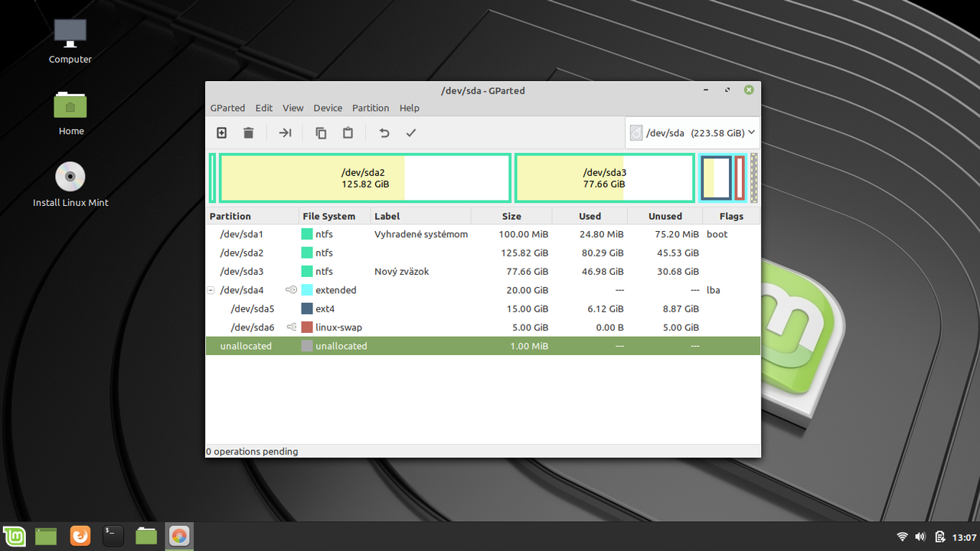Click the Paste partition toolbar icon

[x=348, y=133]
